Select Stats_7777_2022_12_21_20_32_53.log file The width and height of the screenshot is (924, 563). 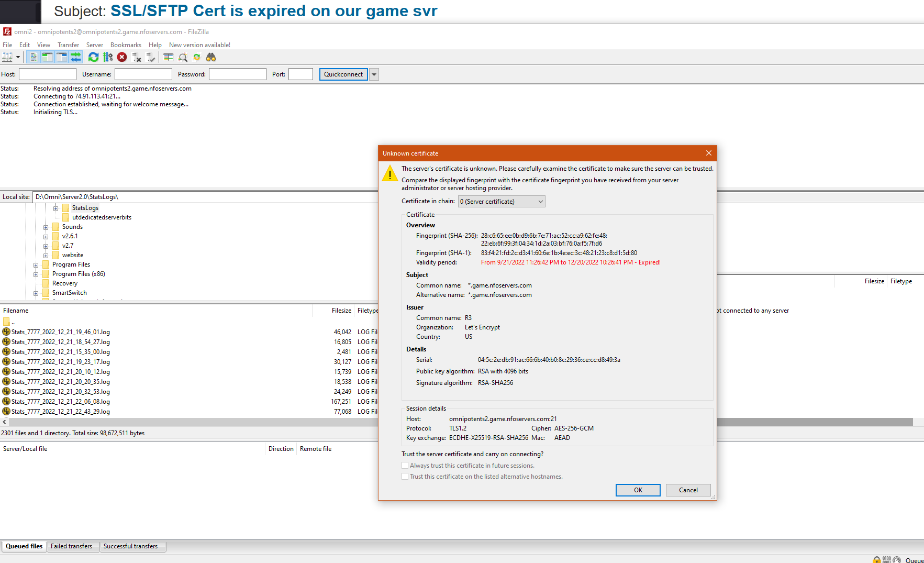click(x=61, y=391)
